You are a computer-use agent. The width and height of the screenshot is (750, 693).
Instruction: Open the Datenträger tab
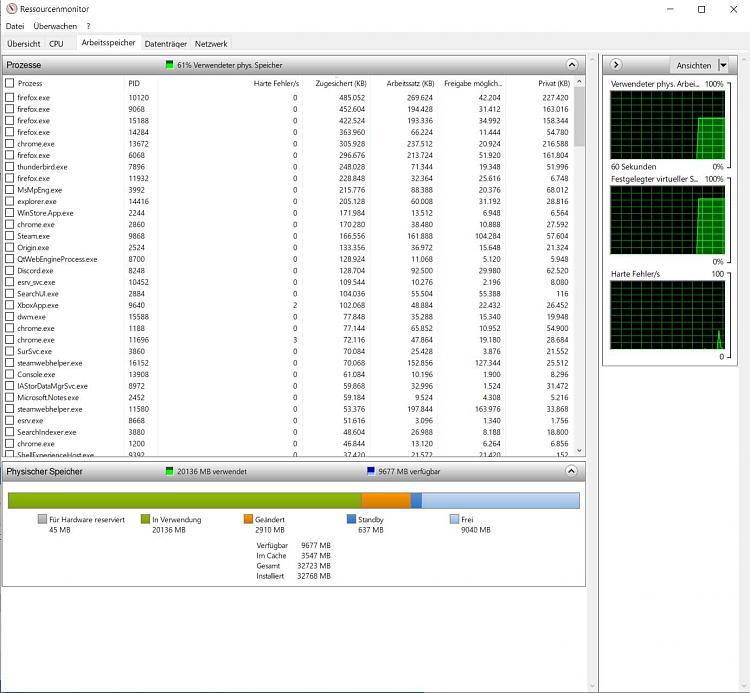(x=165, y=44)
